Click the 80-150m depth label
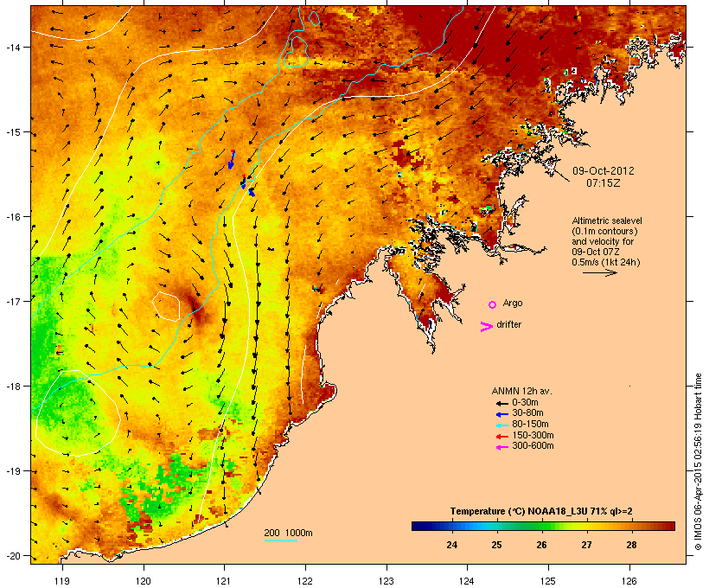The height and width of the screenshot is (588, 709). pos(530,424)
